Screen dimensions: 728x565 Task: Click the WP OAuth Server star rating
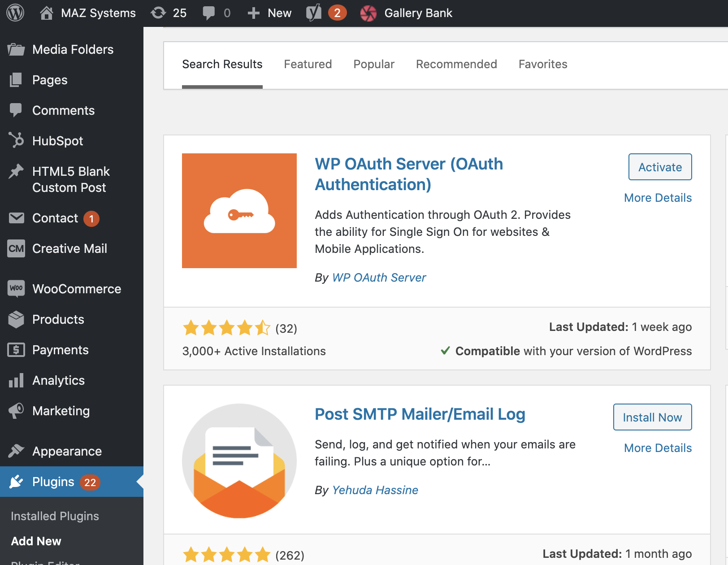click(x=226, y=328)
